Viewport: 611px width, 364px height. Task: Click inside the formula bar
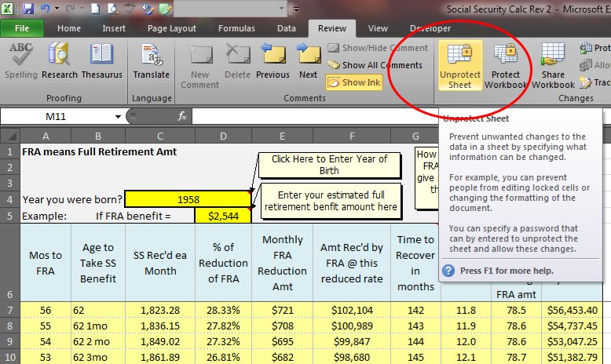tap(315, 116)
